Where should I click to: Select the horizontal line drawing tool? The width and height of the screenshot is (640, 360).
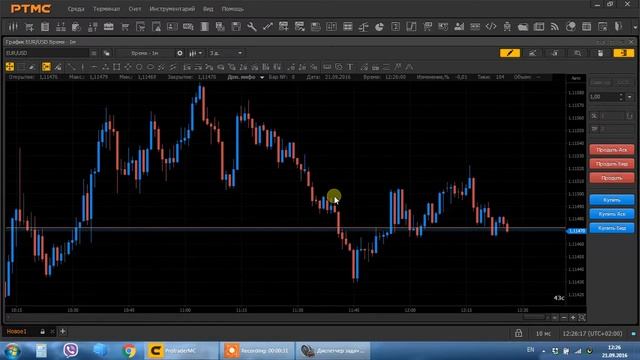click(94, 67)
